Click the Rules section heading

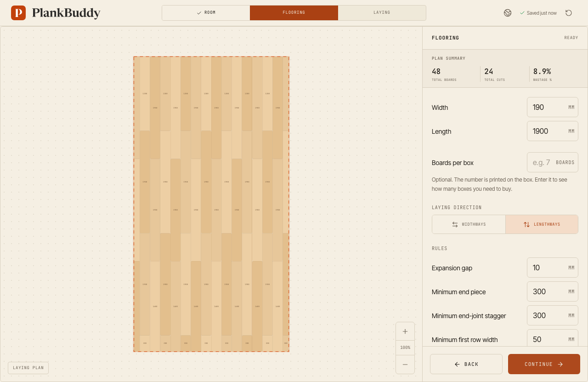[440, 248]
